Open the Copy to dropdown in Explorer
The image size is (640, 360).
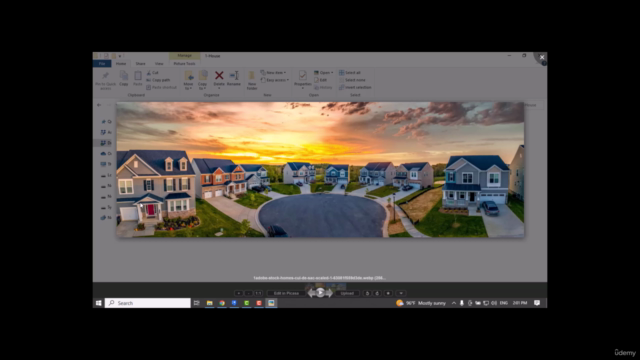tap(203, 80)
